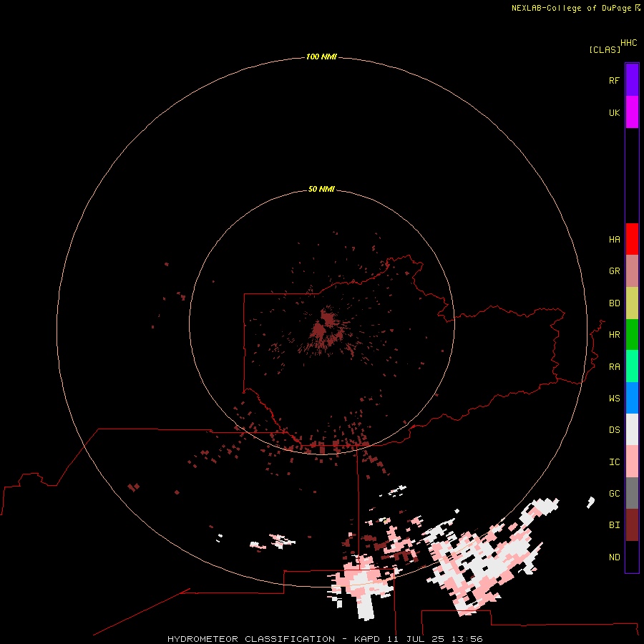Viewport: 644px width, 644px height.
Task: Pick the HR dark green swatch
Action: pos(632,335)
